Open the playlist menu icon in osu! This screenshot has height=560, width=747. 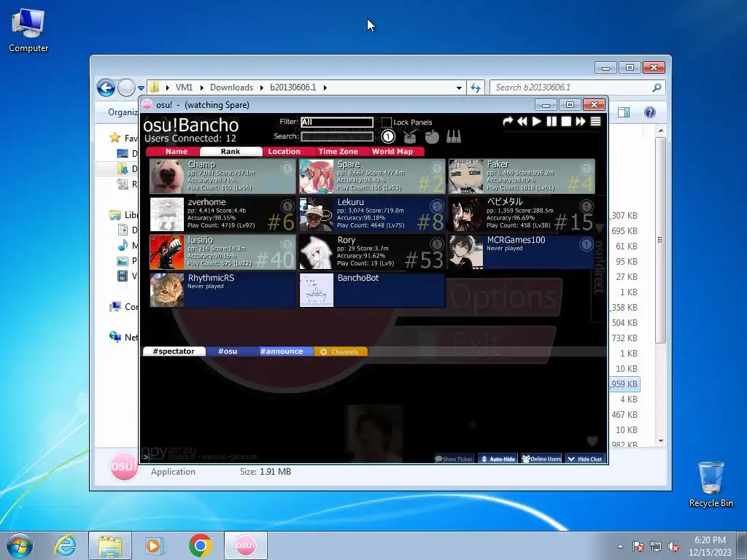pyautogui.click(x=595, y=122)
